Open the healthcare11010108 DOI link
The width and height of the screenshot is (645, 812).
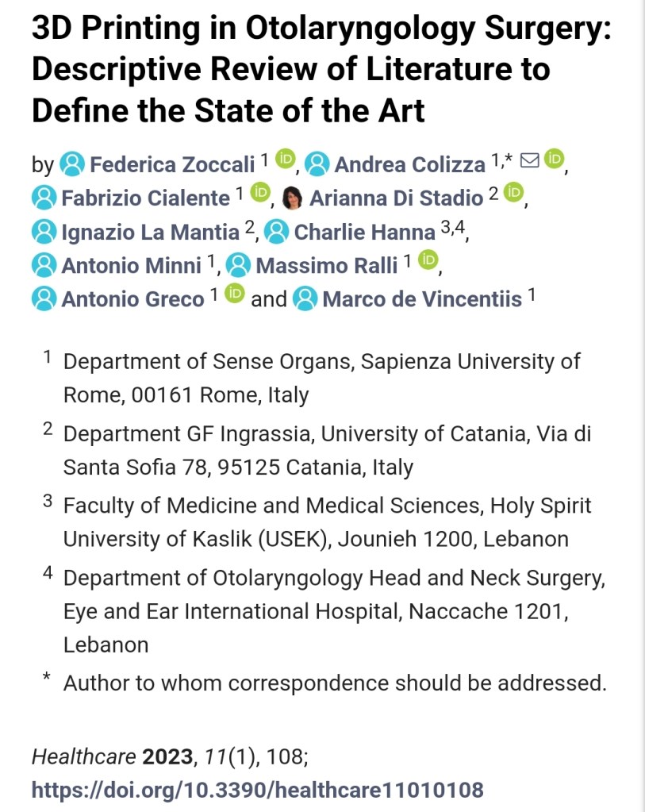click(x=257, y=789)
